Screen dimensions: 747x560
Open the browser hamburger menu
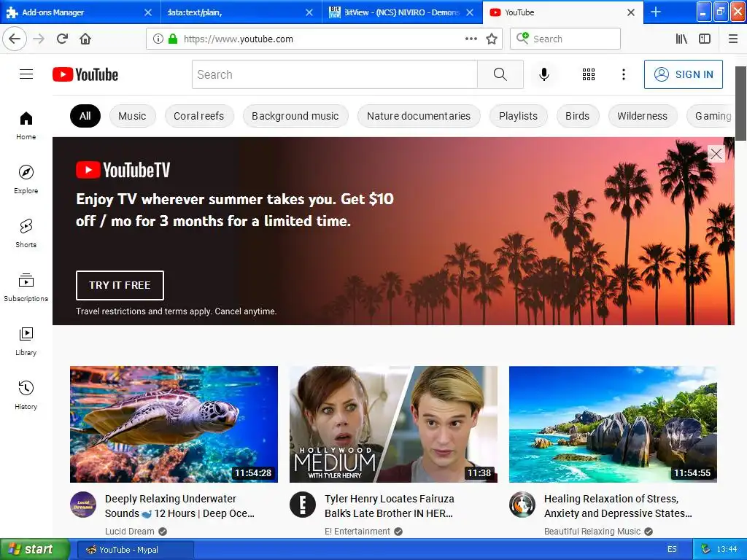point(733,39)
